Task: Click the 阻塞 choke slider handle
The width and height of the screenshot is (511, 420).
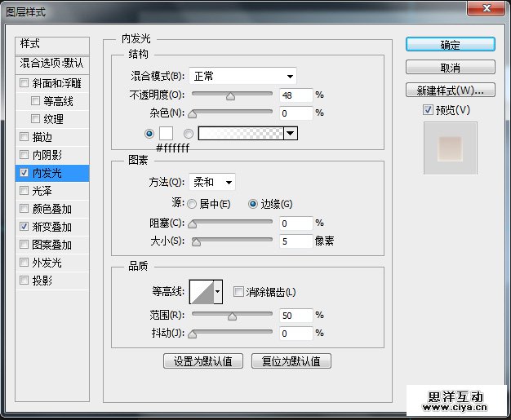Action: 193,224
